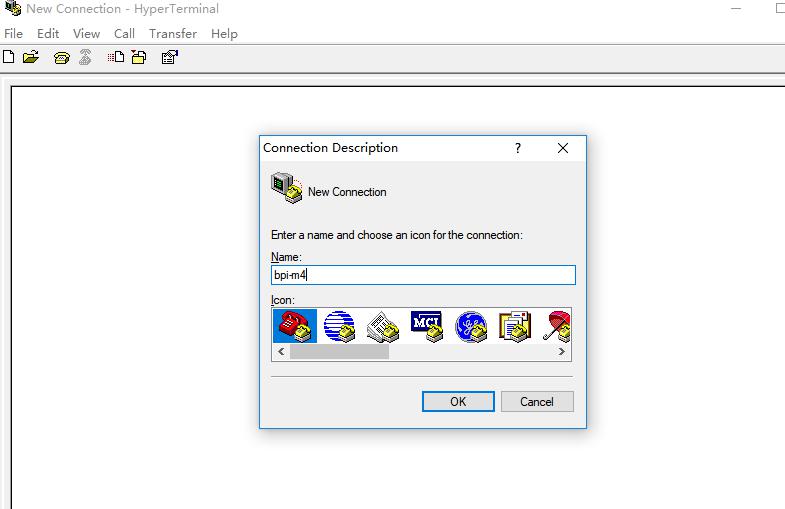Select the red telephone connection icon
Screen dimensions: 785x509
pyautogui.click(x=295, y=326)
